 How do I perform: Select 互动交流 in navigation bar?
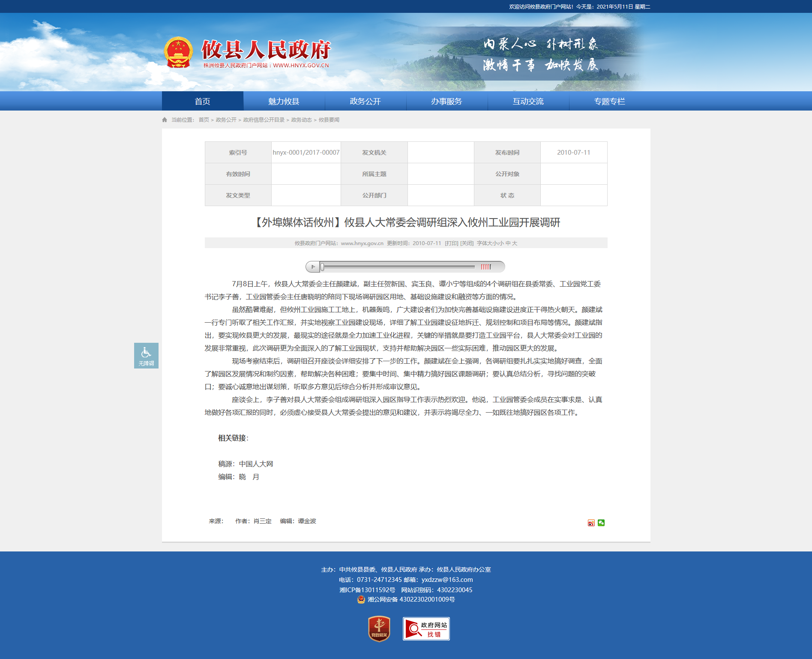528,102
